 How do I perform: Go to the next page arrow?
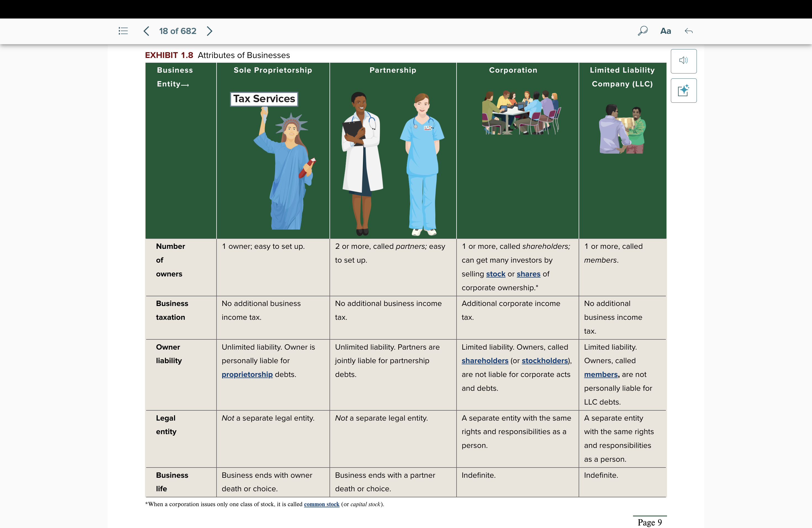209,31
